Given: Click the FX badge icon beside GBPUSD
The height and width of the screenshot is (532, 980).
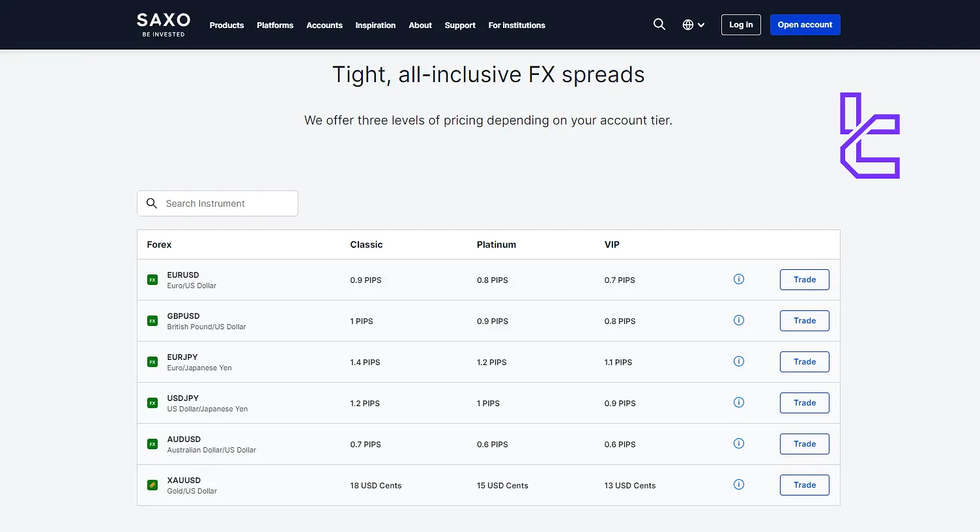Looking at the screenshot, I should click(x=152, y=321).
